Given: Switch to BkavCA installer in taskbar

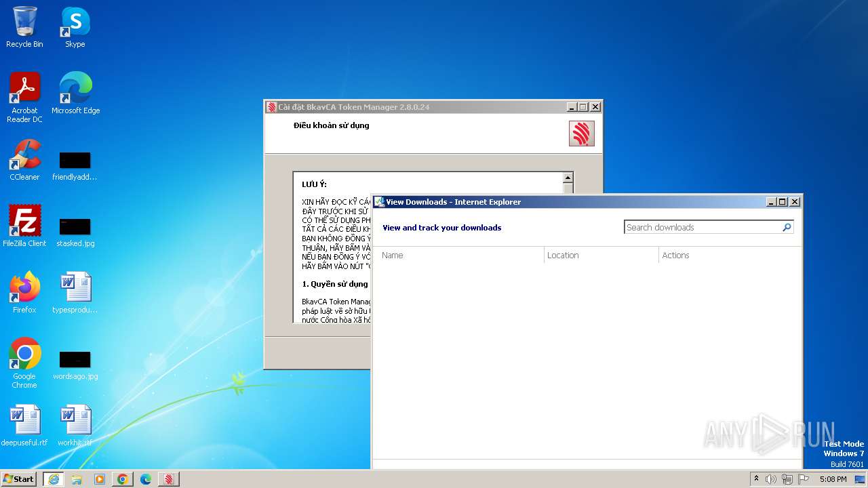Looking at the screenshot, I should [169, 479].
